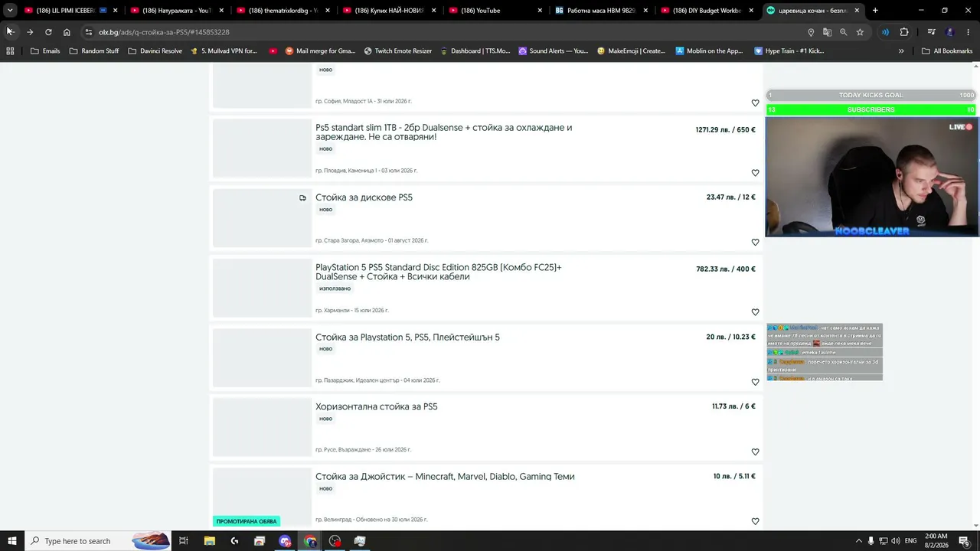Screen dimensions: 980x551
Task: Show more bookmarks with the overflow chevron
Action: [x=901, y=51]
